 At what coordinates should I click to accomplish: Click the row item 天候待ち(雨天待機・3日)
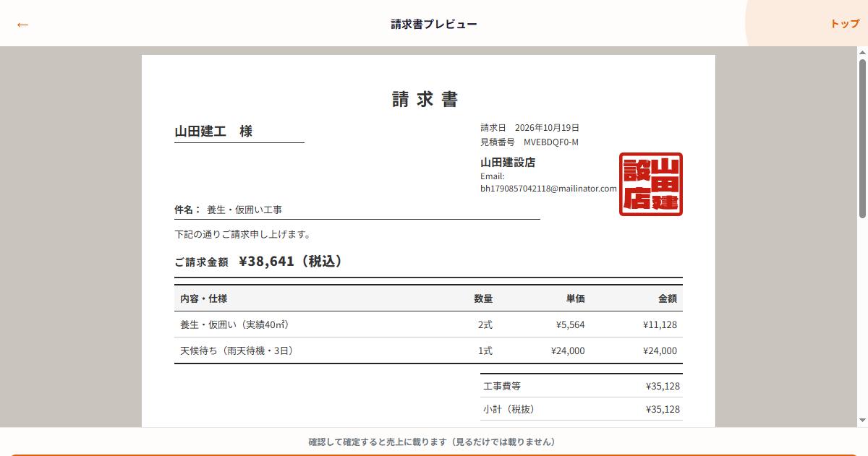(237, 350)
